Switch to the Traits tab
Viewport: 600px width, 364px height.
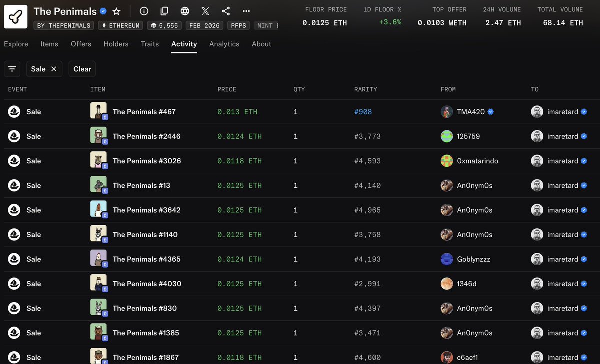coord(150,44)
